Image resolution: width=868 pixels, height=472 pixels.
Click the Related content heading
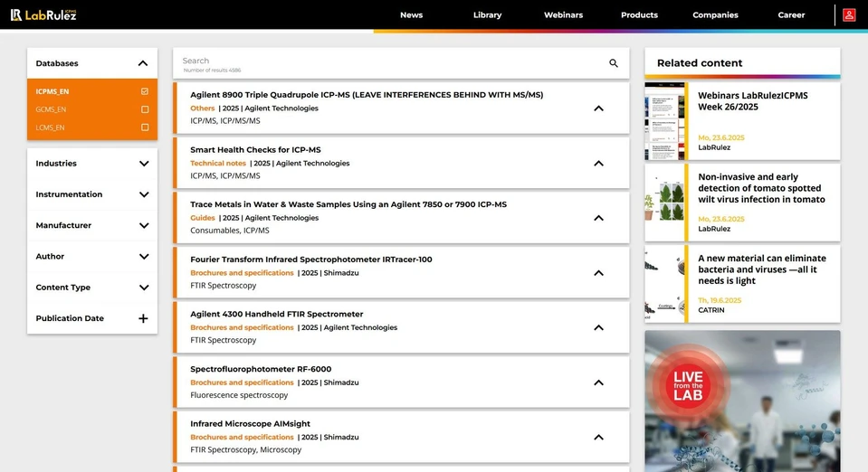(x=699, y=63)
